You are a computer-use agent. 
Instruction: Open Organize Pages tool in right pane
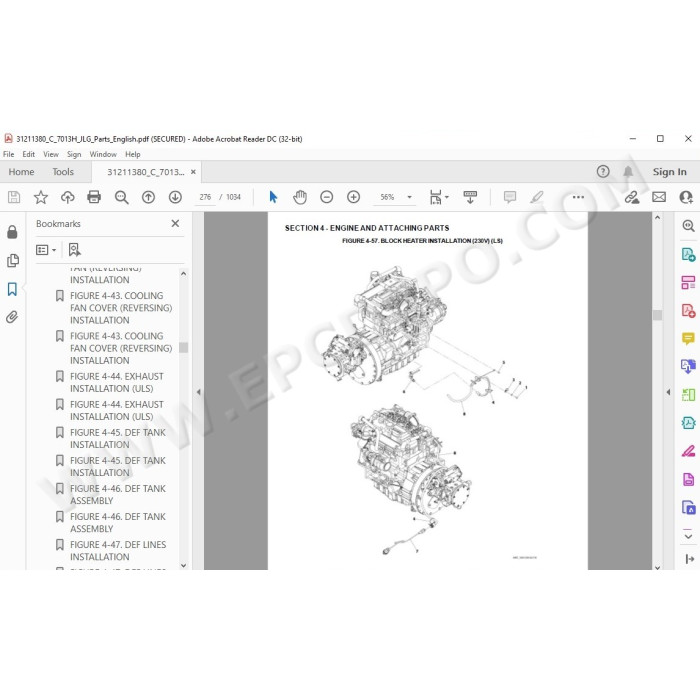[x=688, y=283]
